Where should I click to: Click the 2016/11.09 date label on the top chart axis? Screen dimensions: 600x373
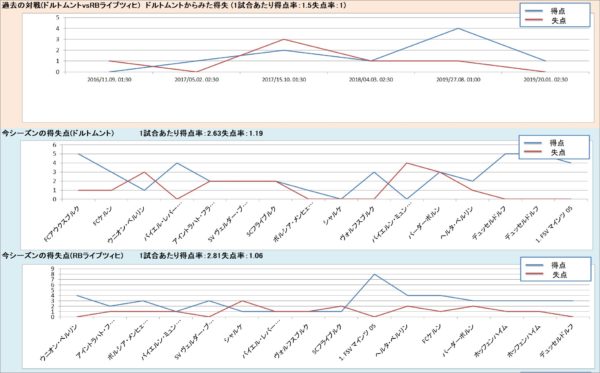pyautogui.click(x=109, y=80)
